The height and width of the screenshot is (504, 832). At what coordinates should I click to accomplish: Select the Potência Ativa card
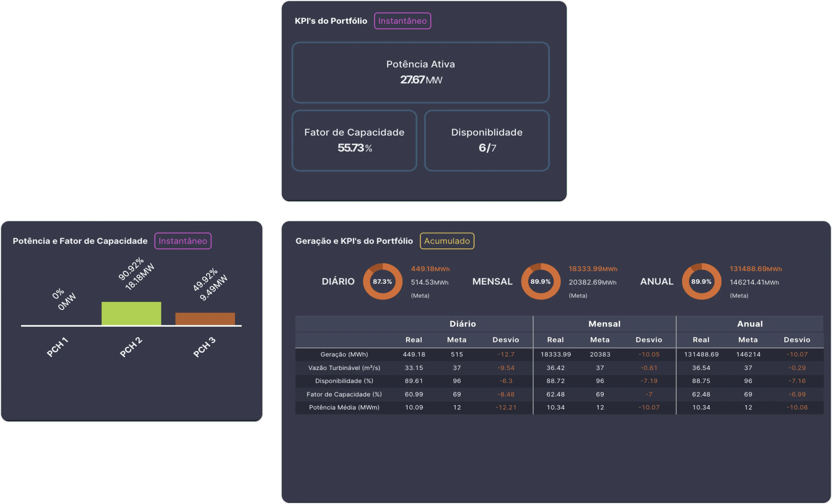tap(420, 72)
